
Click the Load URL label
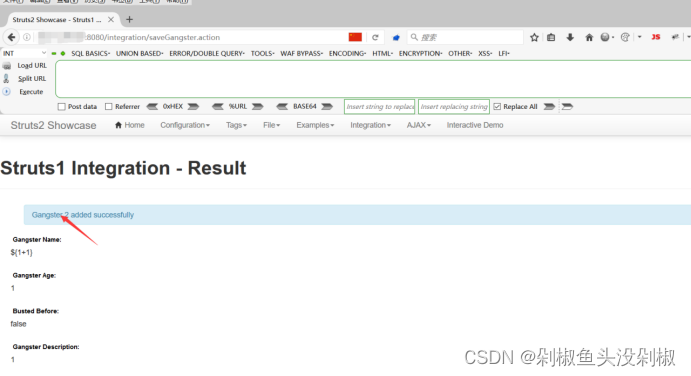(32, 66)
